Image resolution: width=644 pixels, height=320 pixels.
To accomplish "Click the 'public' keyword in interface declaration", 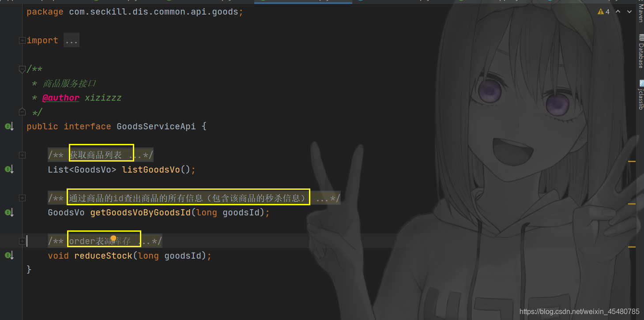I will 42,127.
